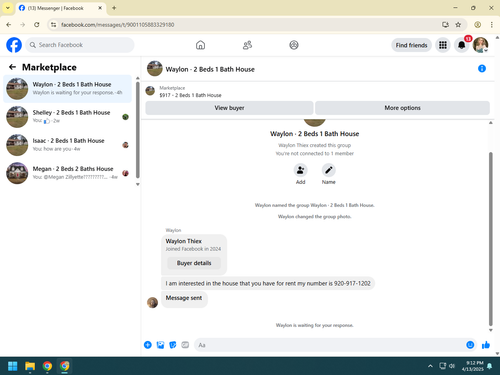Open the nine-dot Menu grid icon

point(443,45)
